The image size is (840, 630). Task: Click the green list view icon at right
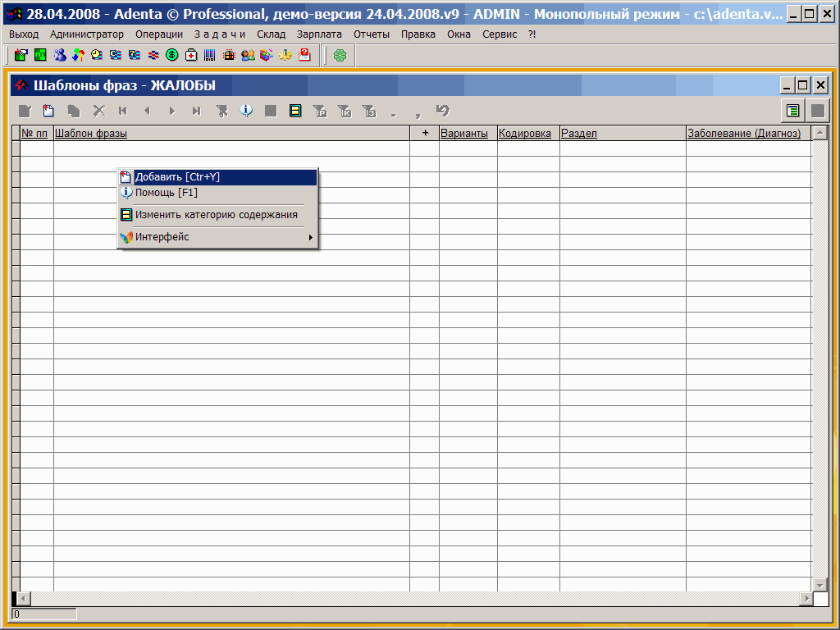pyautogui.click(x=792, y=111)
